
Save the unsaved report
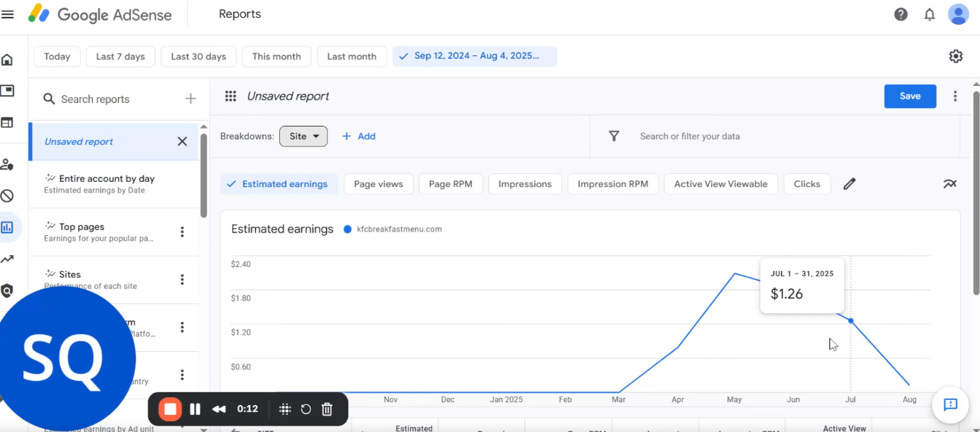tap(910, 96)
